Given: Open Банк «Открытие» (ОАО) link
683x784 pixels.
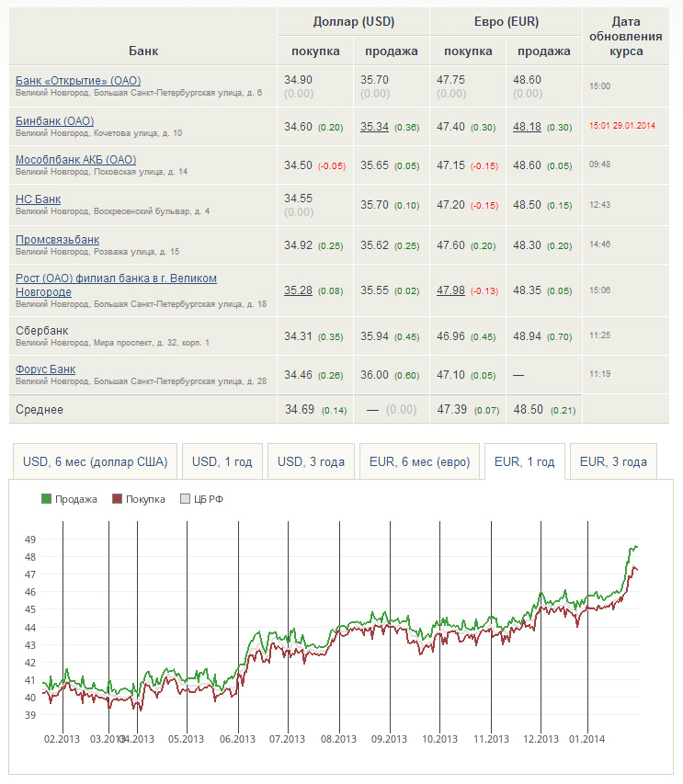Looking at the screenshot, I should point(78,81).
